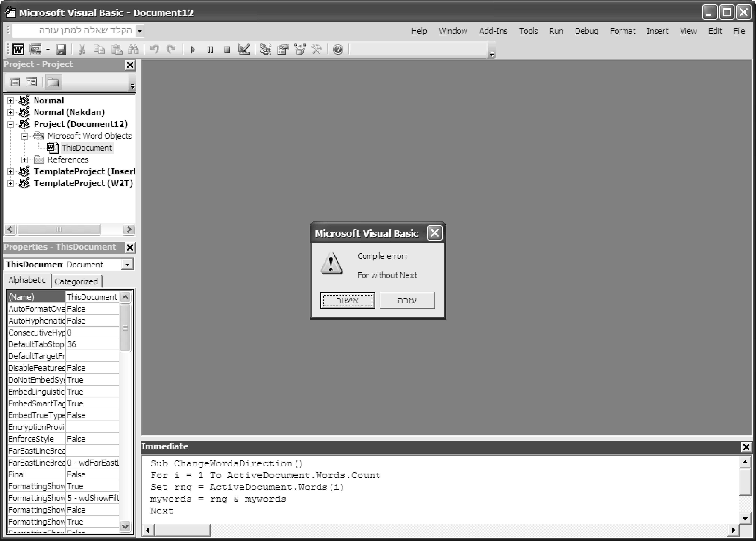This screenshot has width=756, height=541.
Task: Click the Project tree horizontal scrollbar thumb
Action: (x=59, y=229)
